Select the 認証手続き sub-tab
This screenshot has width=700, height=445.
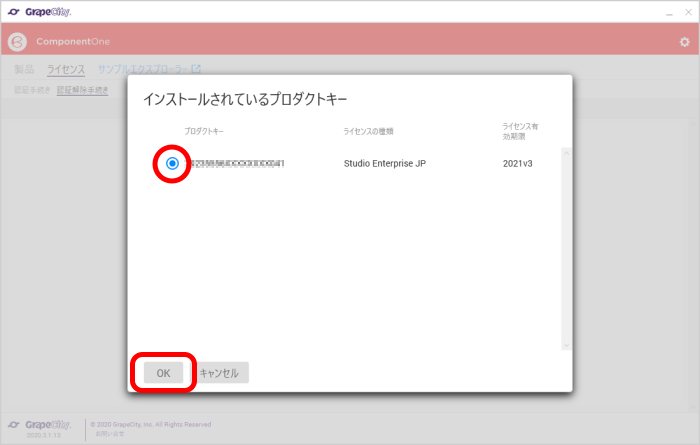[32, 90]
